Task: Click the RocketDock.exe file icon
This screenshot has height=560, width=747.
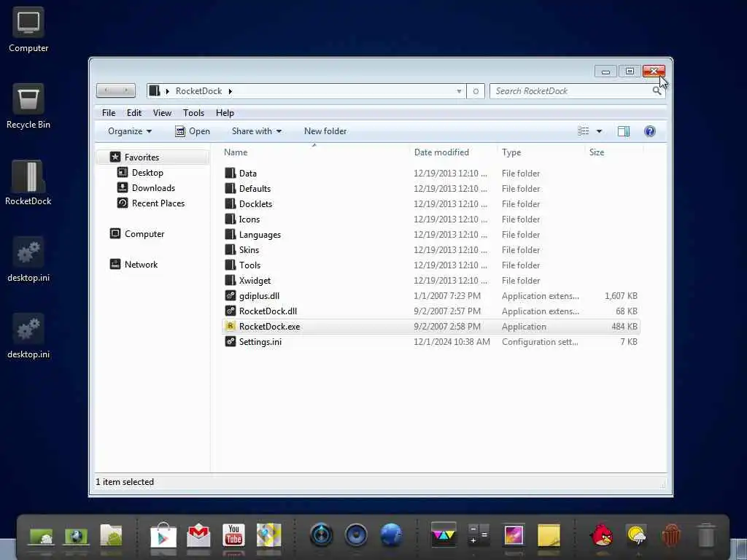Action: click(x=231, y=326)
